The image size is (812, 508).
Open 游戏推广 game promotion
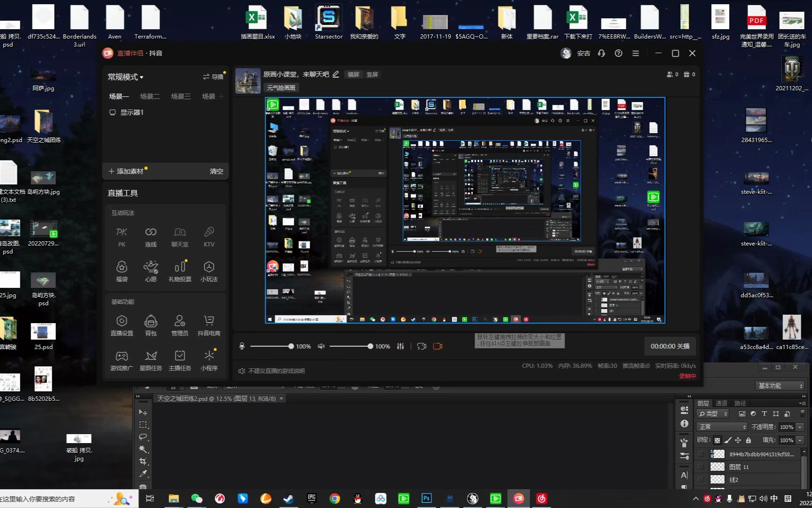[x=122, y=360]
